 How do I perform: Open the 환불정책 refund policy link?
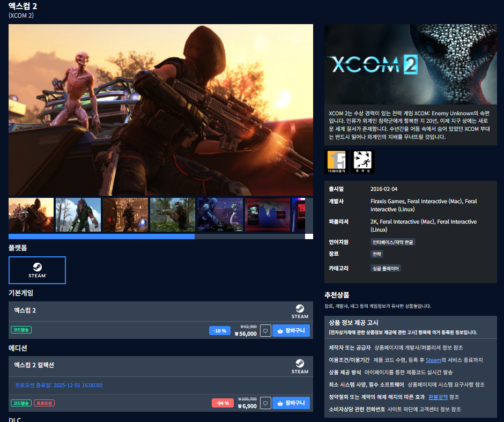438,397
